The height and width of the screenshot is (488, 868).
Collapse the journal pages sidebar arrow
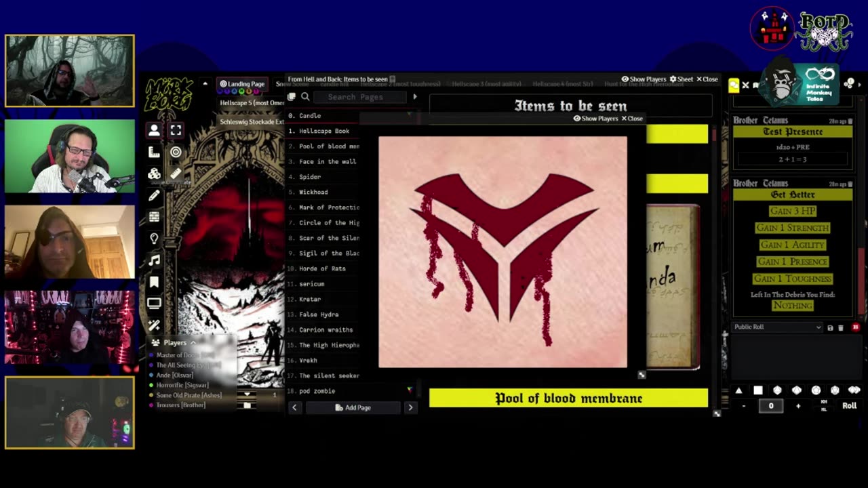coord(415,97)
